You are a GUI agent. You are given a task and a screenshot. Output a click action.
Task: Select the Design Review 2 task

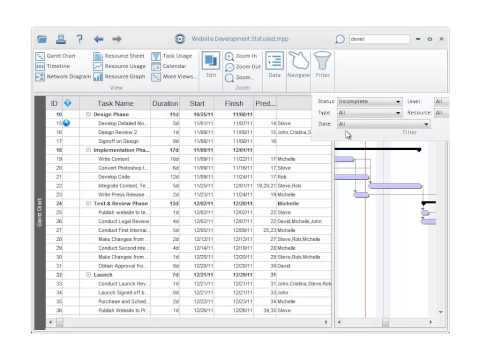189,132
